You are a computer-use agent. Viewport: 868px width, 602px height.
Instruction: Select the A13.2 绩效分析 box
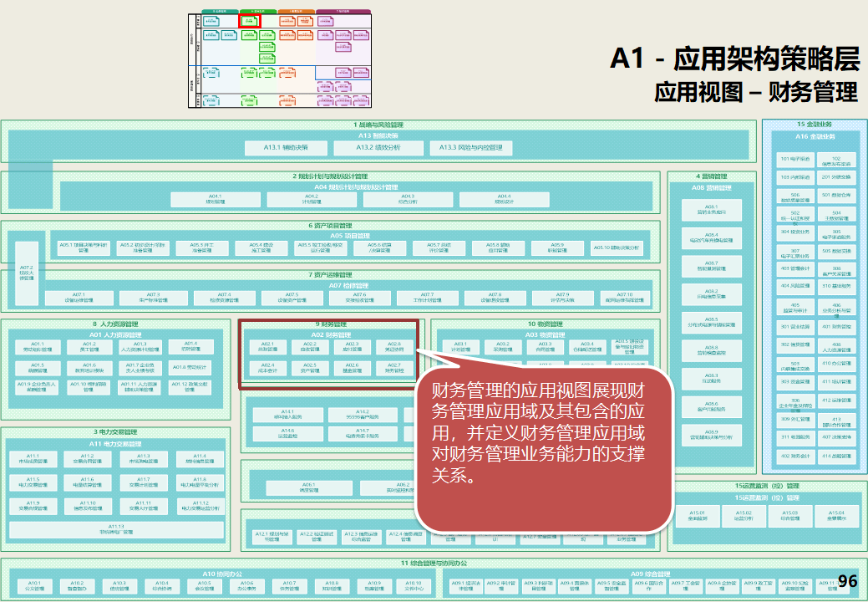pyautogui.click(x=378, y=148)
